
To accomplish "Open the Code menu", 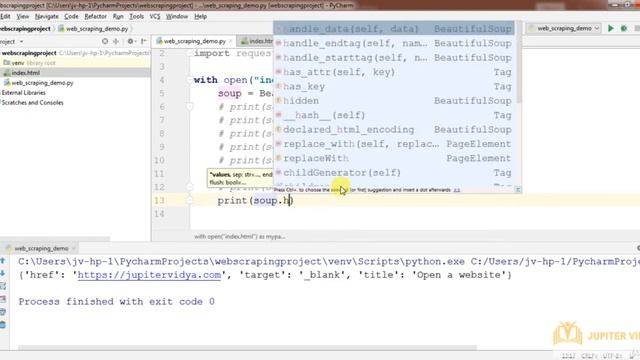I will click(x=71, y=16).
